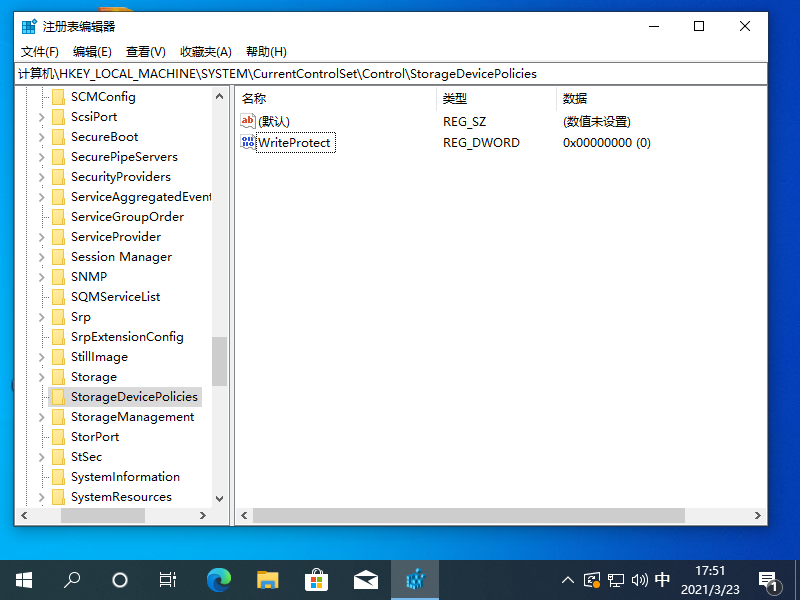Image resolution: width=800 pixels, height=600 pixels.
Task: Click the Storage key folder icon
Action: [x=58, y=376]
